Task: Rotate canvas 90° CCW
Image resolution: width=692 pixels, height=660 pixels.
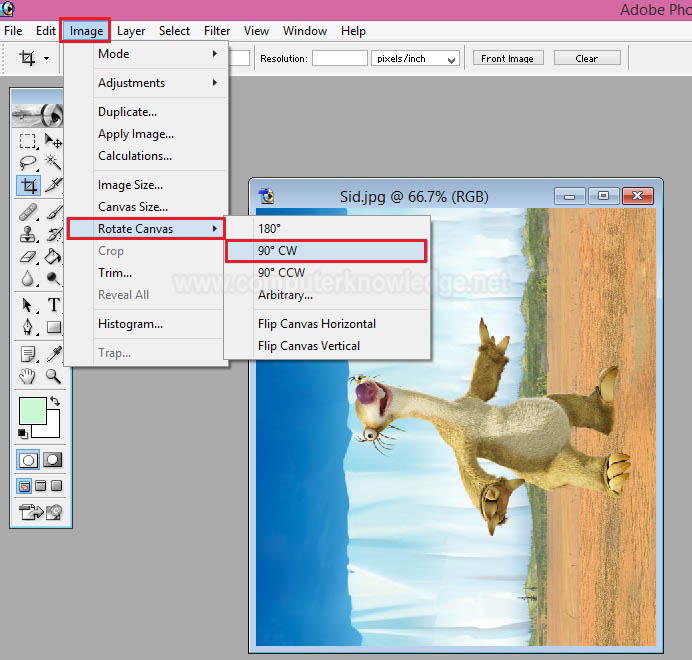Action: (x=327, y=272)
